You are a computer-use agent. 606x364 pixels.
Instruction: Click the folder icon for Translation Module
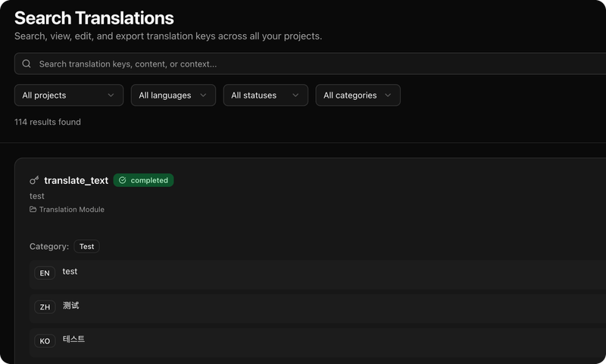click(x=33, y=210)
